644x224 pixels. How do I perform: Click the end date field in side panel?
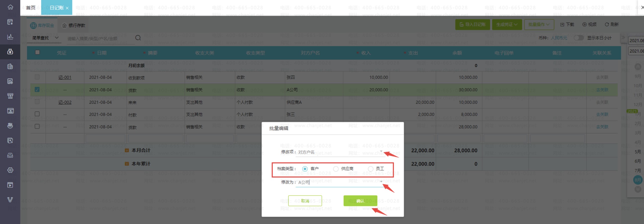(x=636, y=51)
